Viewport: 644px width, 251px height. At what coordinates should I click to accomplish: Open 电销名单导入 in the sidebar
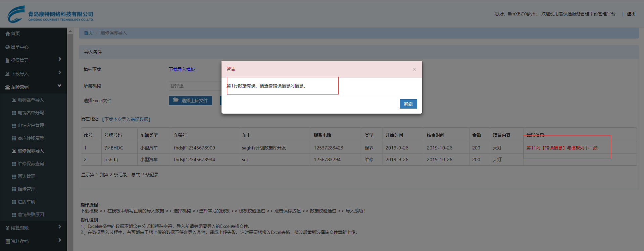[x=31, y=100]
